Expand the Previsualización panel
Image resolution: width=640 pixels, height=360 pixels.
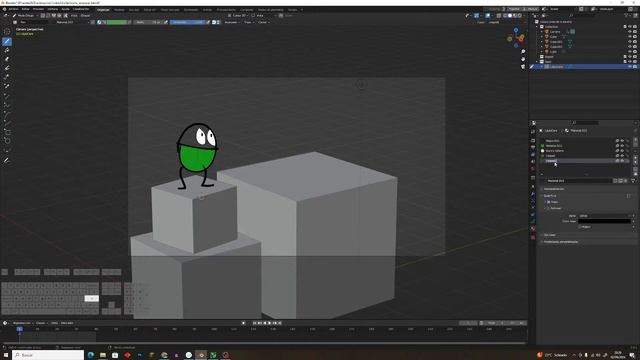tap(554, 189)
